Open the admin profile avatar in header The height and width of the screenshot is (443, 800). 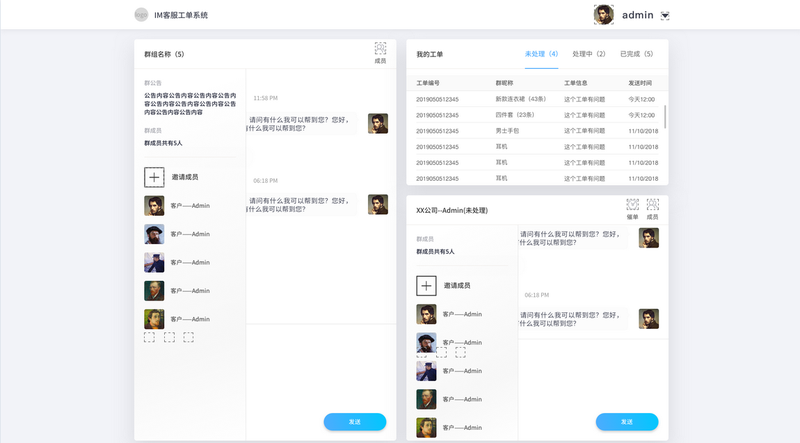point(604,15)
